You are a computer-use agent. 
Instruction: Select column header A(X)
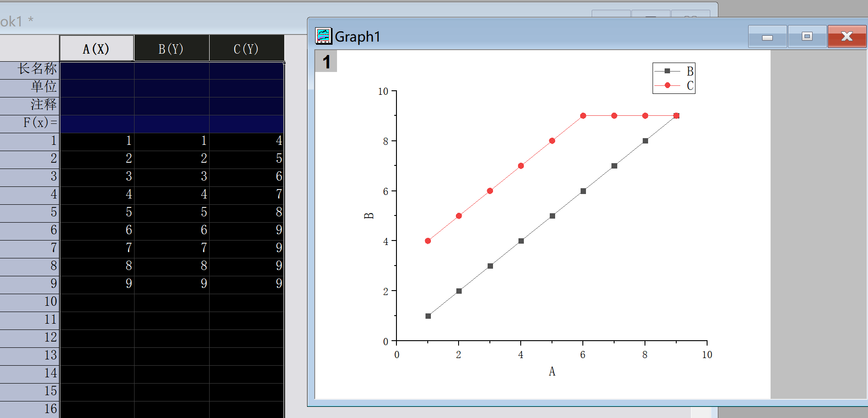(x=97, y=48)
